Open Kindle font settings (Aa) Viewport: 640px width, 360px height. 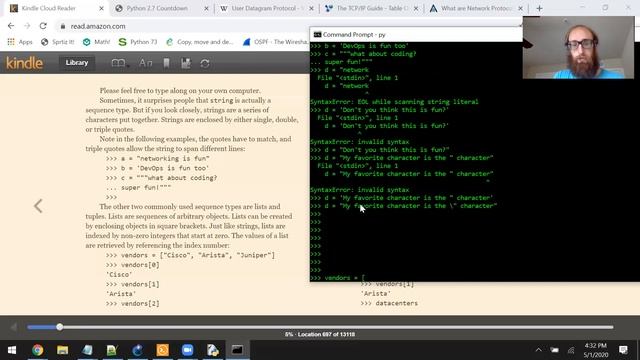click(x=145, y=63)
